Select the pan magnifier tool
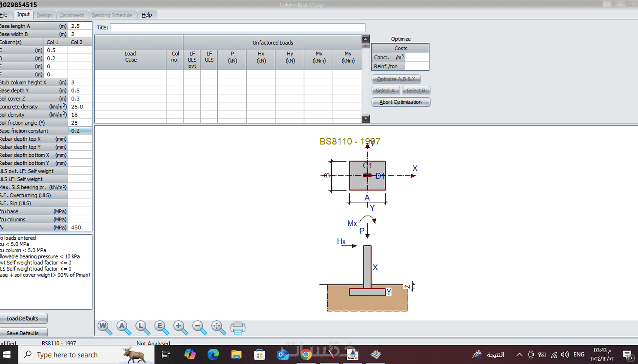The image size is (638, 364). [218, 328]
